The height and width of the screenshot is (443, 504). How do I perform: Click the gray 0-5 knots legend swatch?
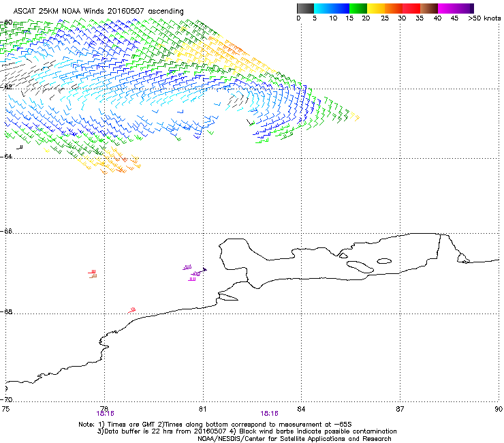305,8
